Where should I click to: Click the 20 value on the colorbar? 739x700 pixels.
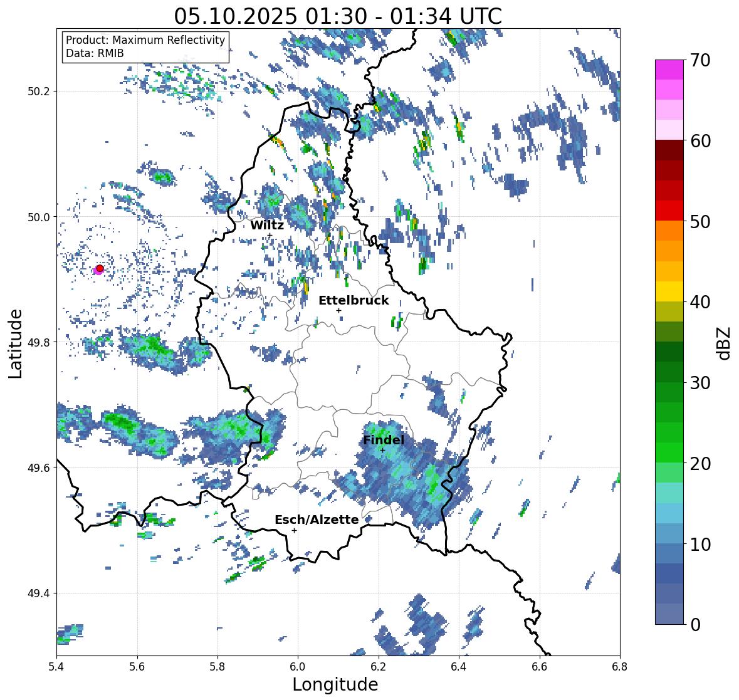tap(700, 464)
